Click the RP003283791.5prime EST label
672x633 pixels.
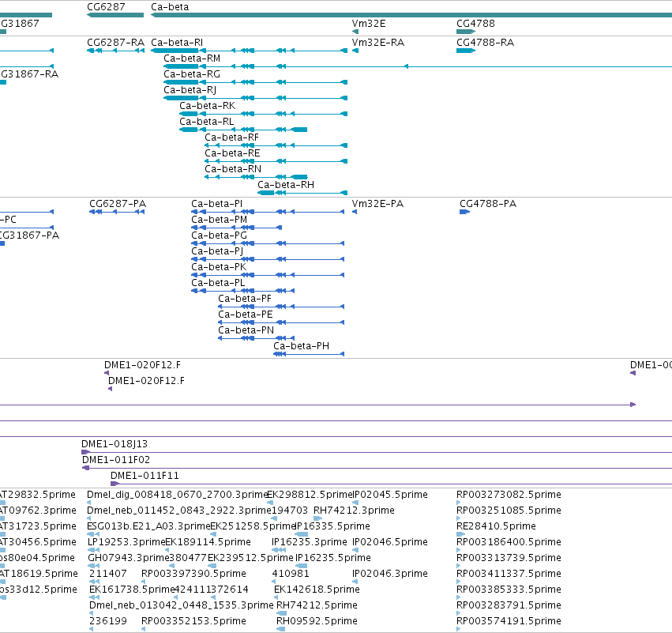509,605
